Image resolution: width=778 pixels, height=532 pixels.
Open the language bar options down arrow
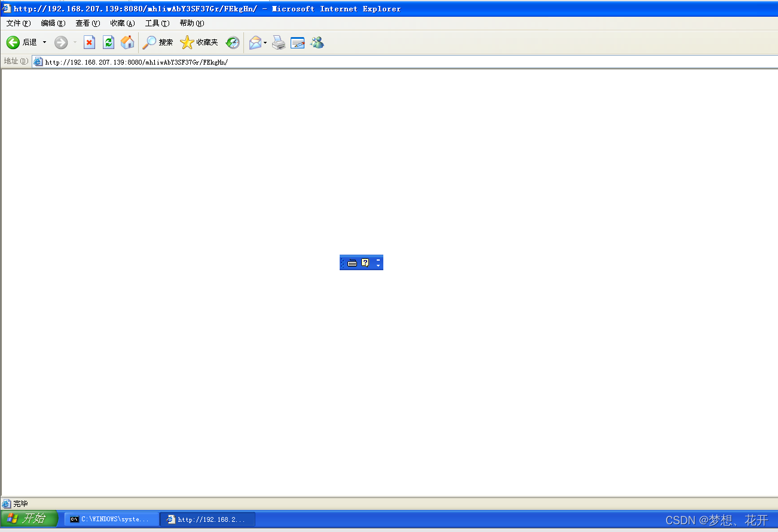point(378,265)
